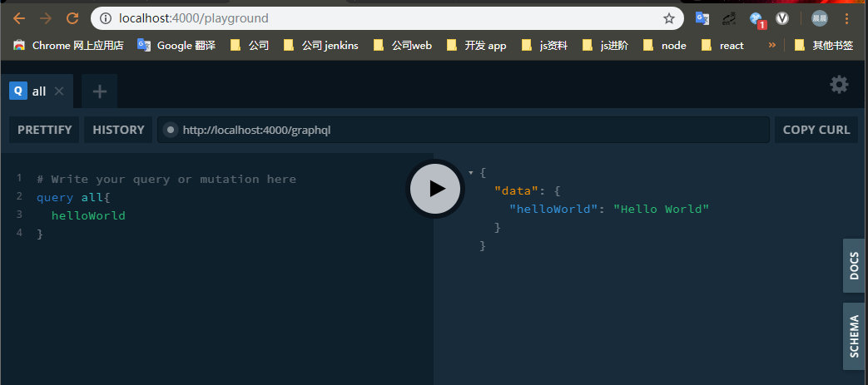Open the react bookmark folder
868x385 pixels.
pos(723,46)
